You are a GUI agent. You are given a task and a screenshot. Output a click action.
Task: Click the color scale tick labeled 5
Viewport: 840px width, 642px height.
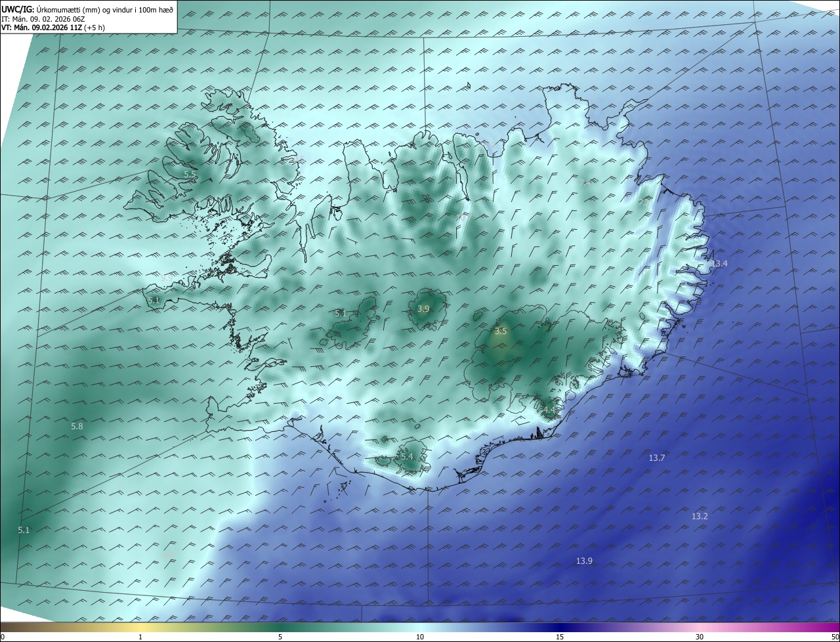280,637
